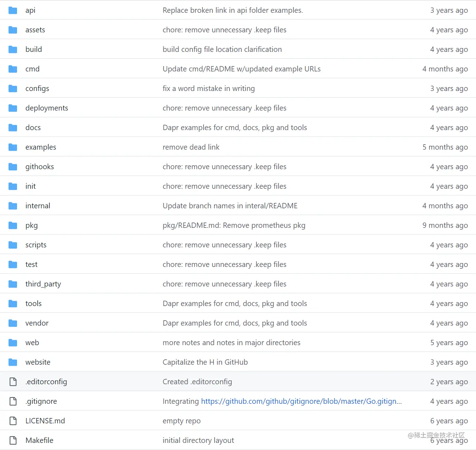This screenshot has height=450, width=476.
Task: Open the examples directory link
Action: coord(41,147)
